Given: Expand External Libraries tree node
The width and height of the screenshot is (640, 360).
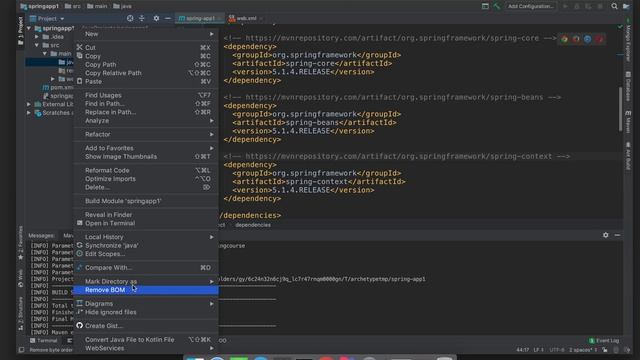Looking at the screenshot, I should [29, 104].
